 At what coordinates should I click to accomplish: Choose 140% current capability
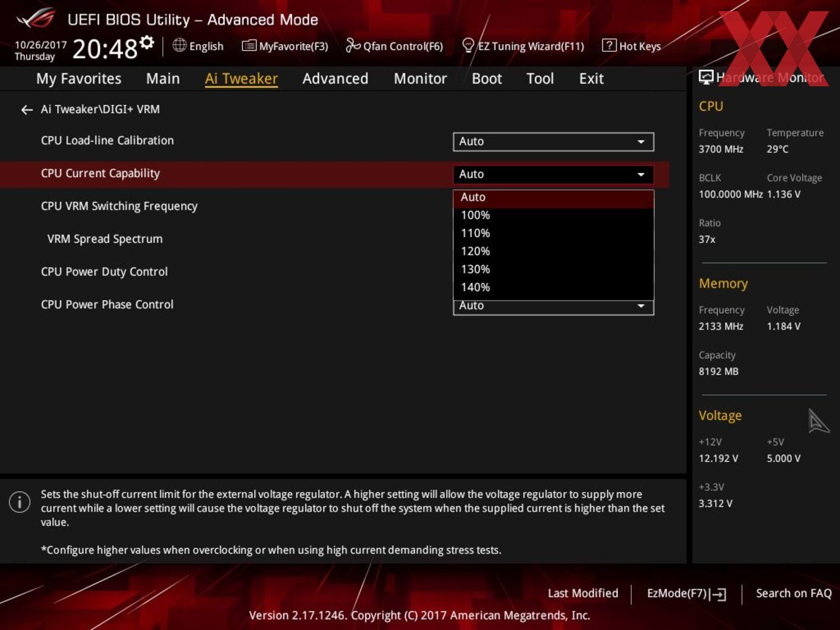tap(553, 287)
